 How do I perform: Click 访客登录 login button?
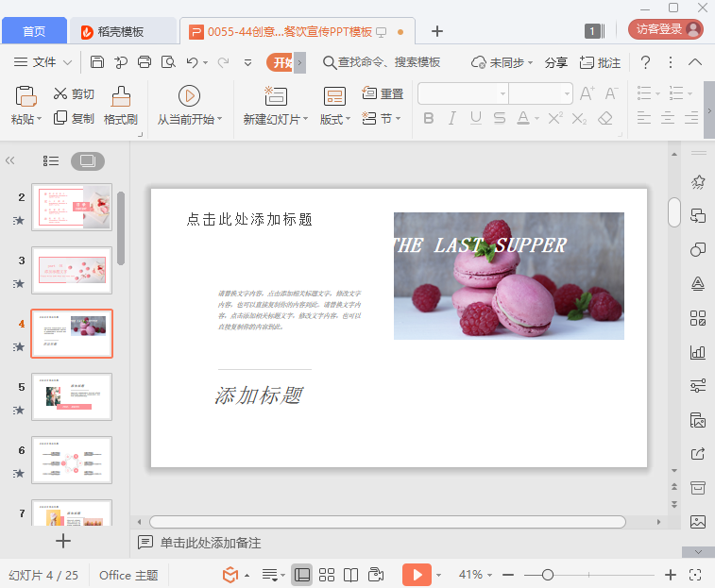pyautogui.click(x=665, y=29)
